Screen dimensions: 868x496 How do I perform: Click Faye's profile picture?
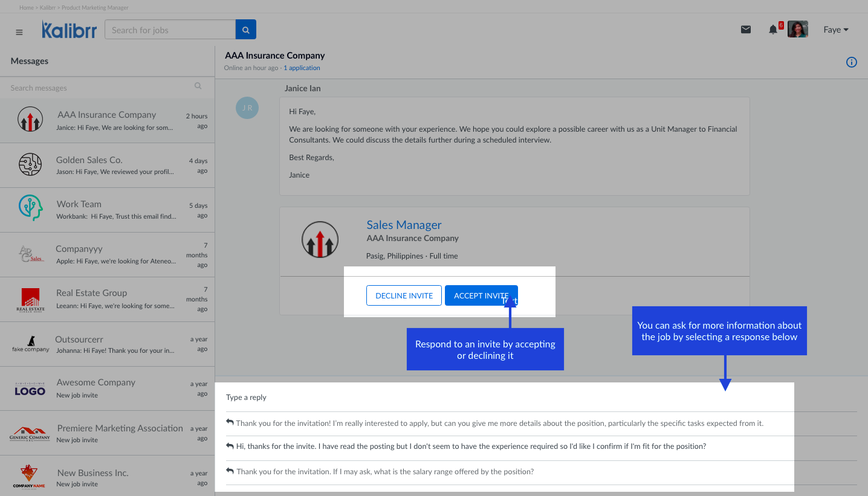coord(797,30)
